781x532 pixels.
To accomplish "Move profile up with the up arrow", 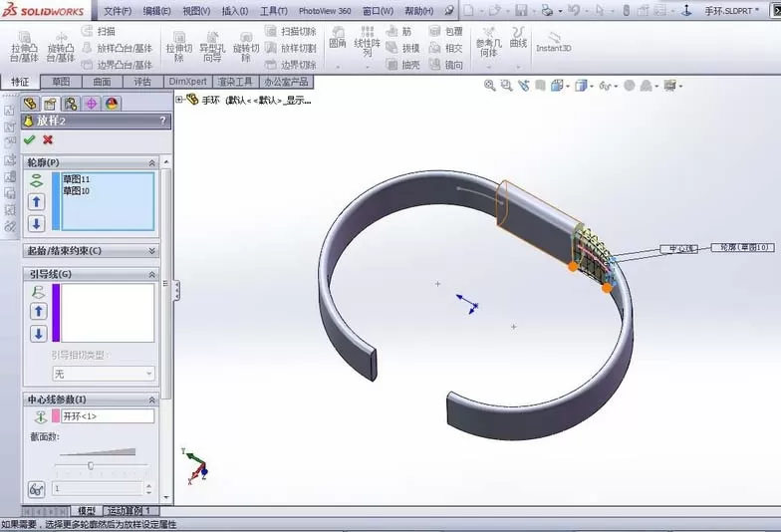I will click(x=36, y=201).
